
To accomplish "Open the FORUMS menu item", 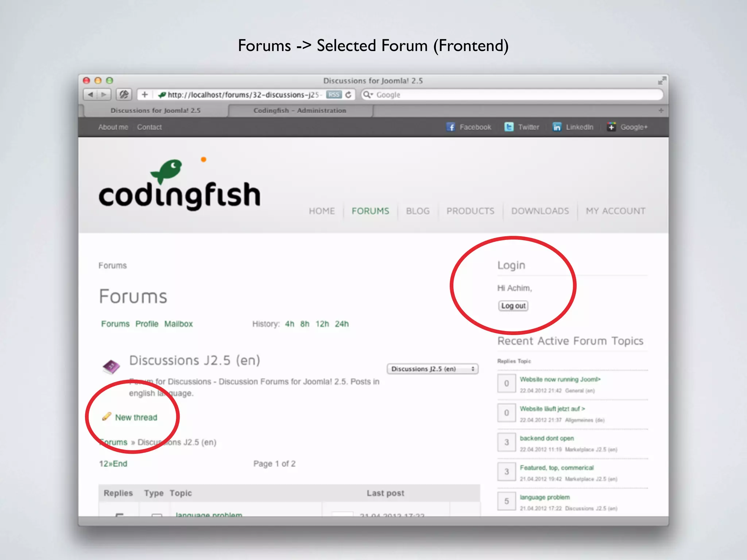I will [370, 211].
